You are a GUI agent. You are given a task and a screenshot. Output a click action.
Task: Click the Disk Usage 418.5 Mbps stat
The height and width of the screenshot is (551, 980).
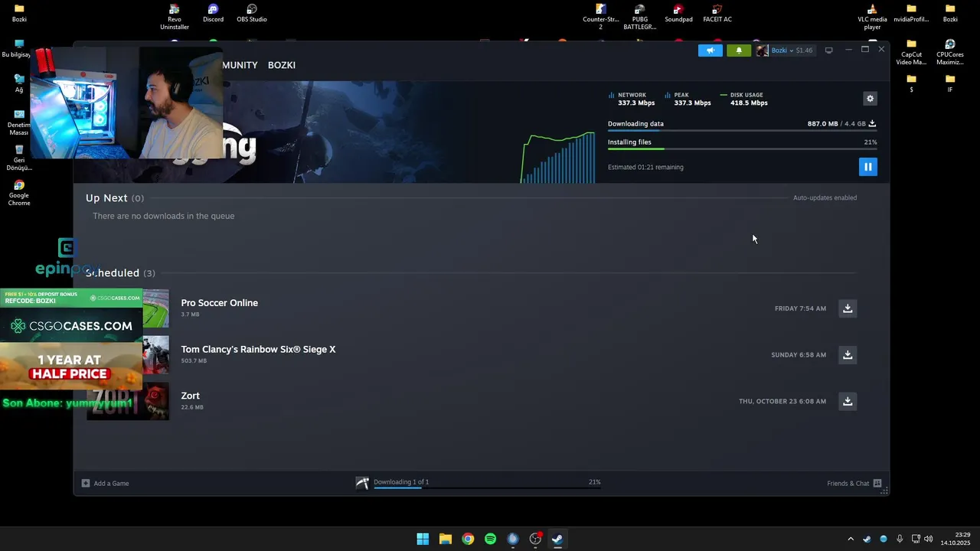click(x=744, y=99)
